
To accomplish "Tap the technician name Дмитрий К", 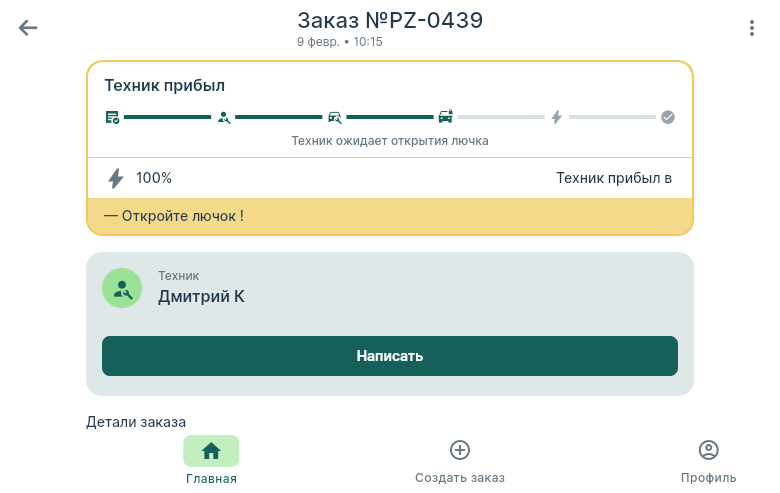I will [x=201, y=296].
